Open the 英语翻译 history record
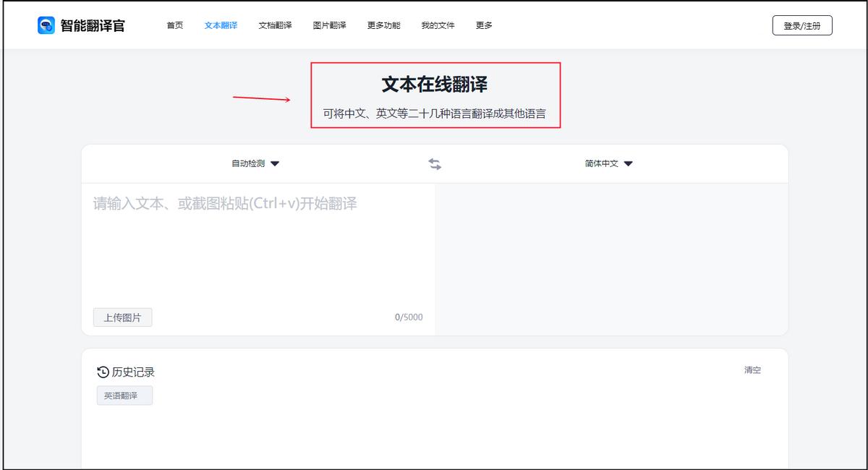 (124, 395)
